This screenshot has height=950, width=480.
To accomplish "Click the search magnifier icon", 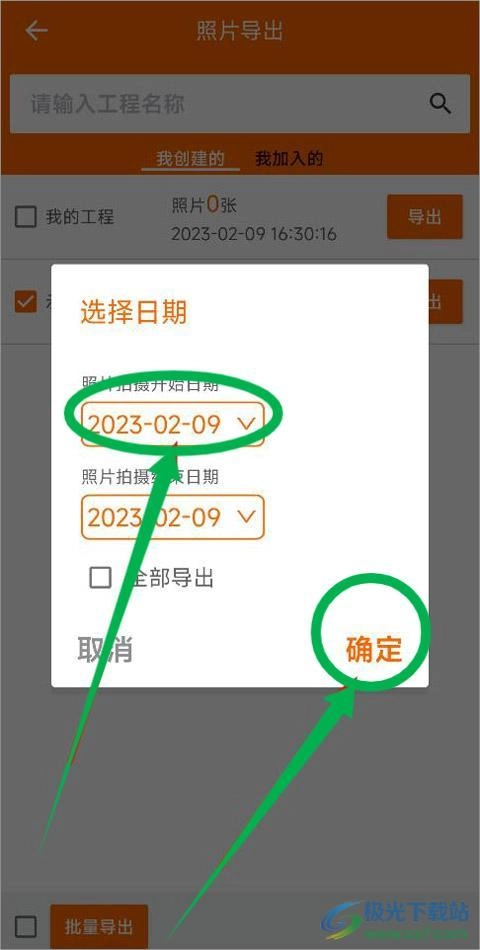I will (441, 104).
